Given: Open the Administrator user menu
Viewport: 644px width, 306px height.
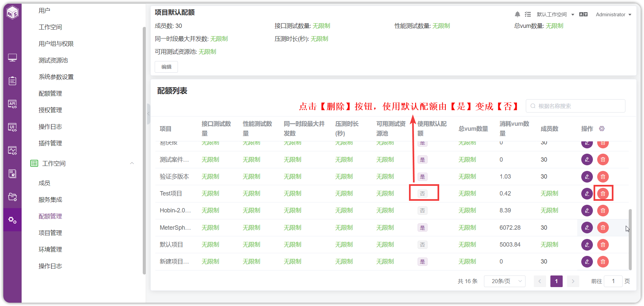Looking at the screenshot, I should point(613,15).
